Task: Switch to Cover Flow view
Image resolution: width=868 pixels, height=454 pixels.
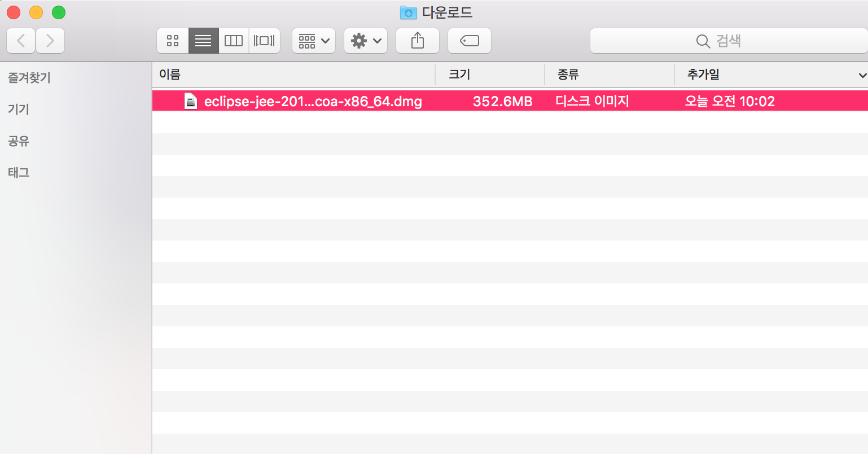Action: coord(264,41)
